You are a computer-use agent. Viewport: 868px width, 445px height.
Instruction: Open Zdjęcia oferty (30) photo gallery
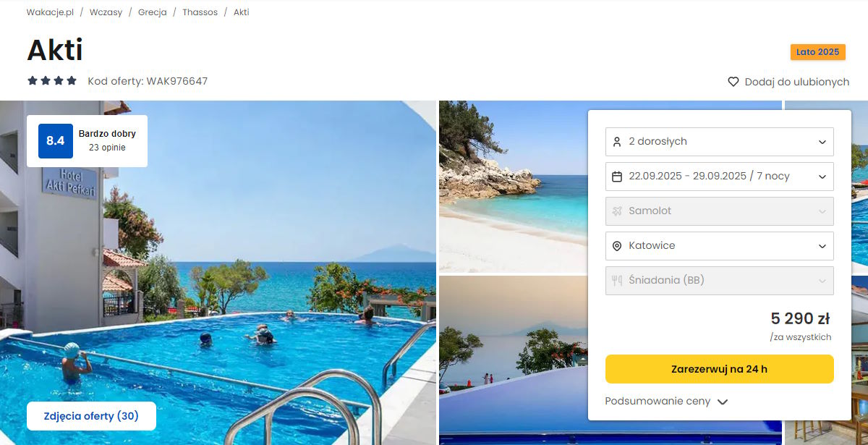coord(91,416)
